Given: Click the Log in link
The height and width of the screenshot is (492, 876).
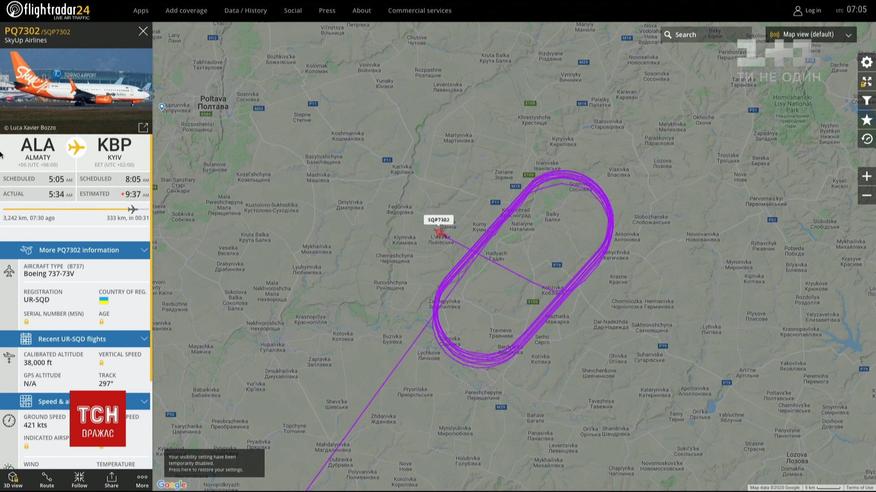Looking at the screenshot, I should click(807, 11).
